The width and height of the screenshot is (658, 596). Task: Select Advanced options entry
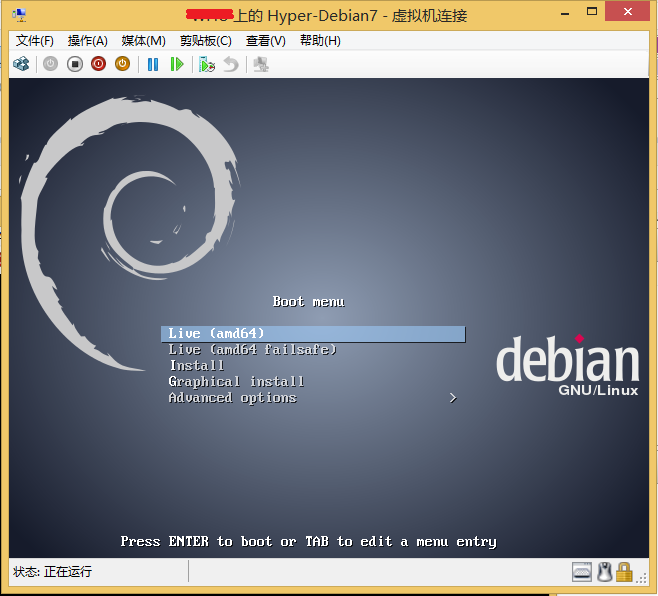click(x=313, y=398)
